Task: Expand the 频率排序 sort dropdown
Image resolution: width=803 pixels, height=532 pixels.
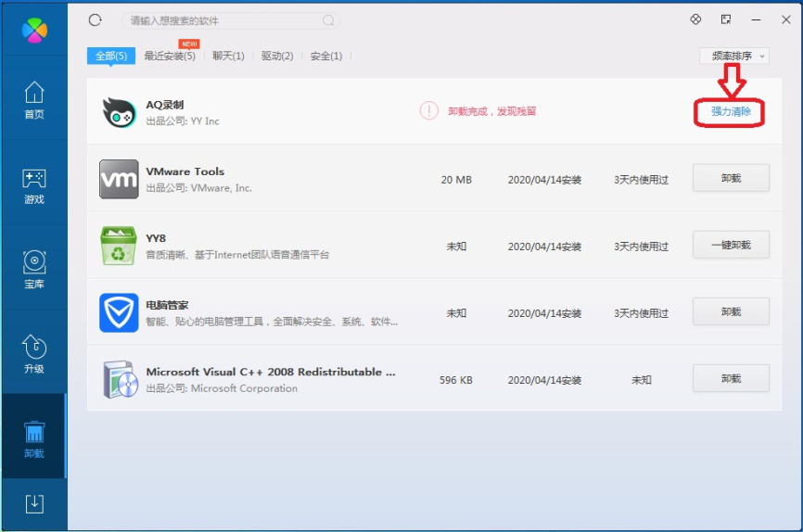Action: click(733, 57)
